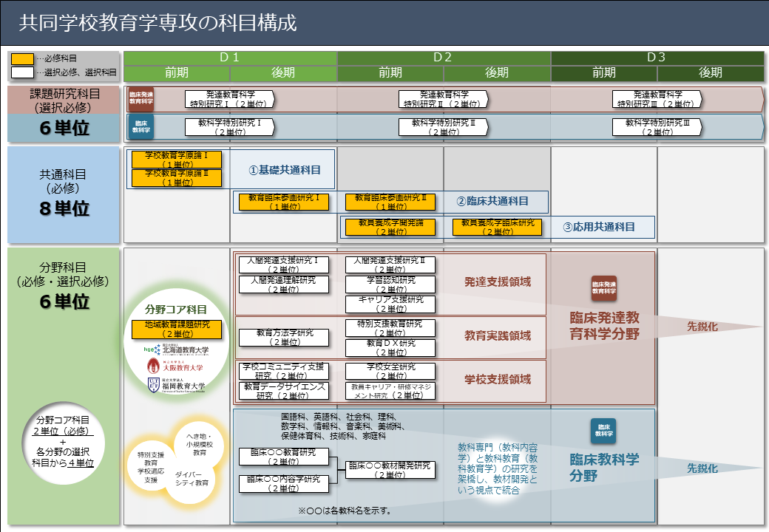This screenshot has width=769, height=532.
Task: Click the 発達教育科学特別研究Ⅲ box
Action: click(657, 99)
